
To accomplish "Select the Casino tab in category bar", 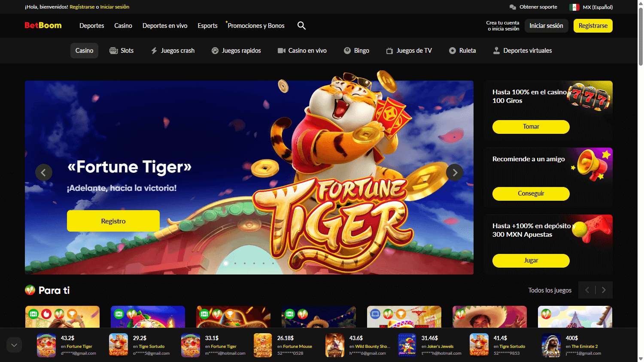I will [84, 50].
